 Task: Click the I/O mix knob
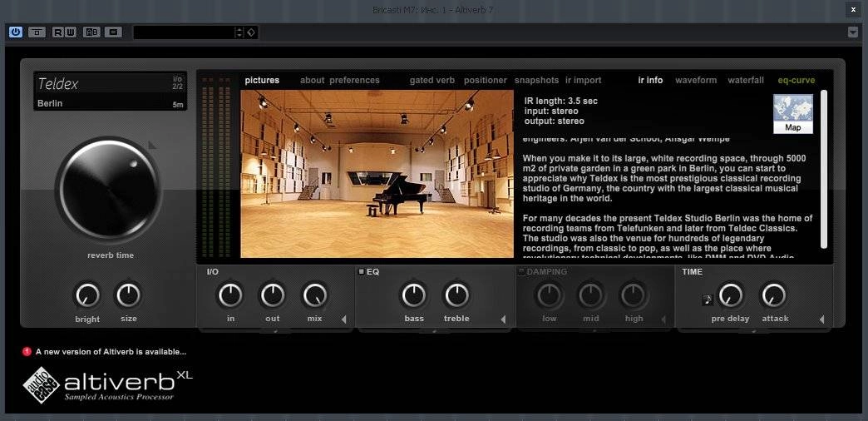[314, 295]
